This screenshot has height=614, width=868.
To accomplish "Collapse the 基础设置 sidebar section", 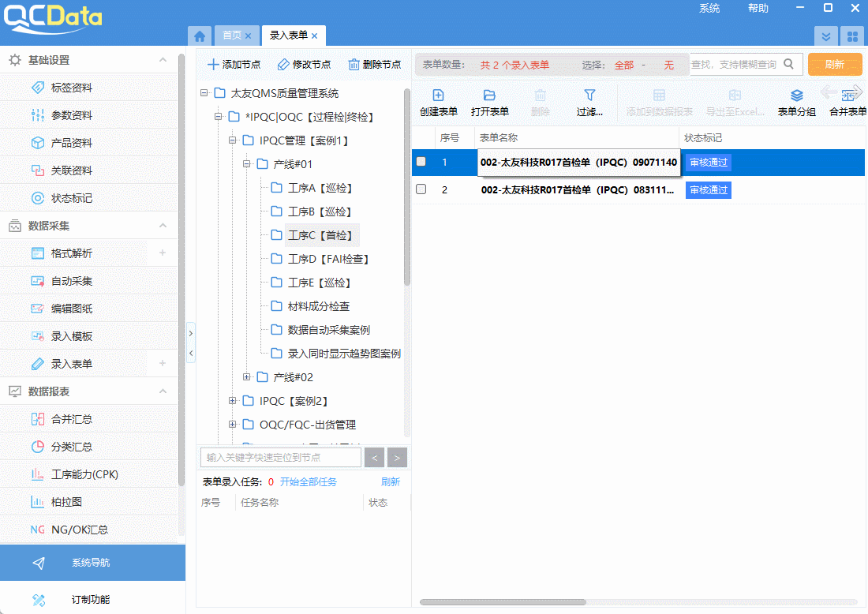I will pyautogui.click(x=163, y=60).
